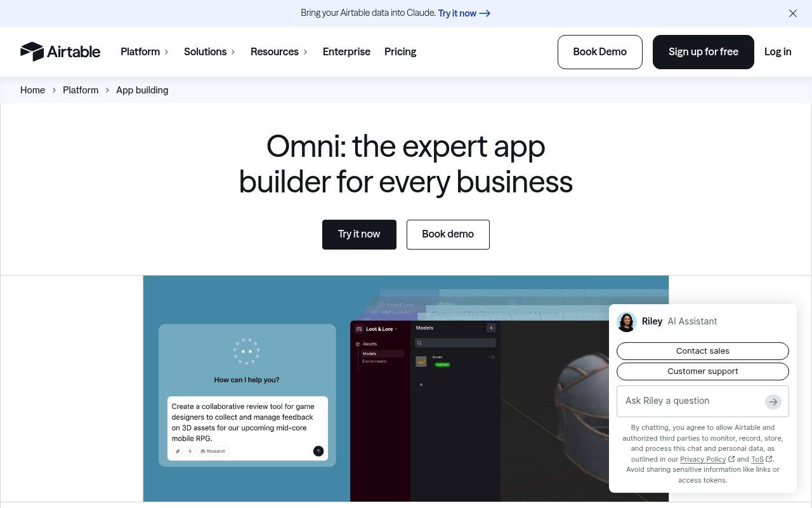Click the Book Demo header button
812x508 pixels.
(x=600, y=52)
